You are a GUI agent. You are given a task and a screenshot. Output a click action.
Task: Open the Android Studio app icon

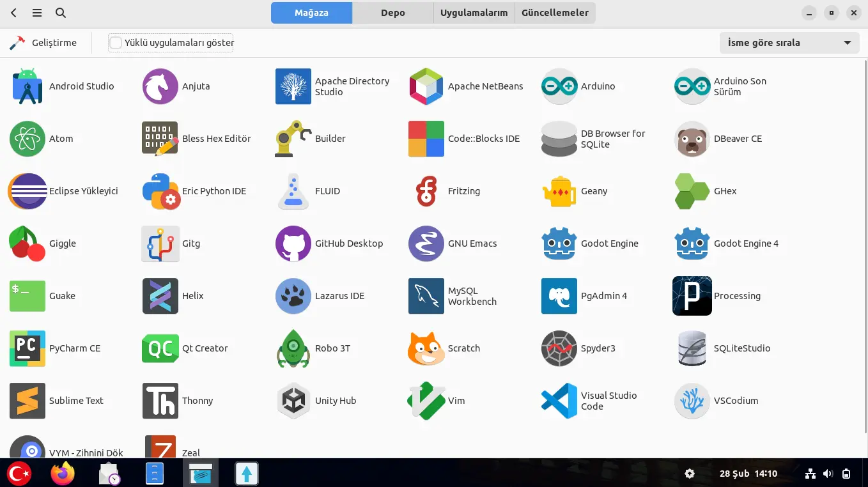click(x=27, y=86)
